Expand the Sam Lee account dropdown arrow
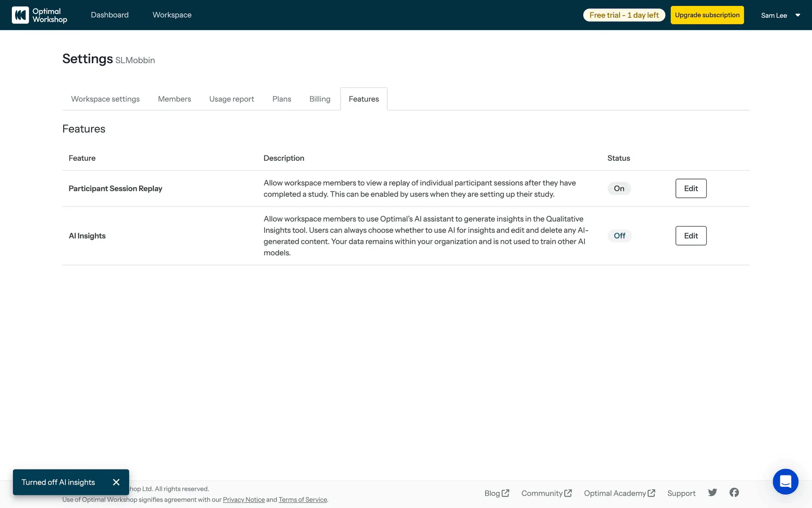 [798, 15]
